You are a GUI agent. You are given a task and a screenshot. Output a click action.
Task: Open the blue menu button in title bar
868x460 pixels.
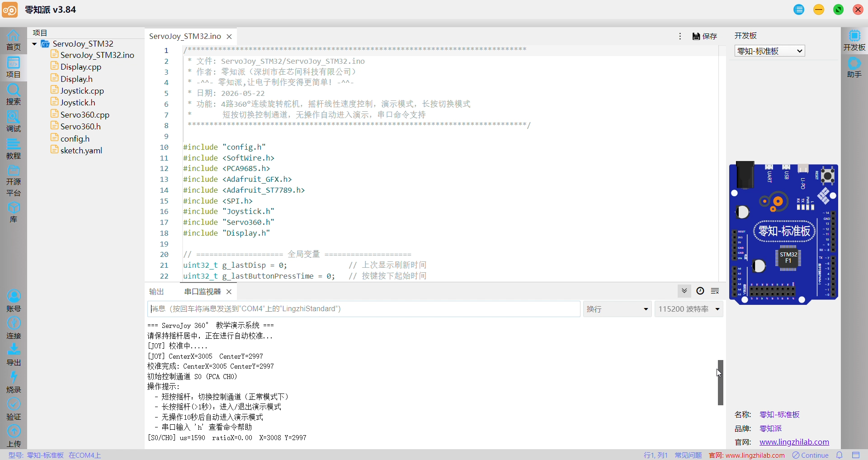coord(799,9)
